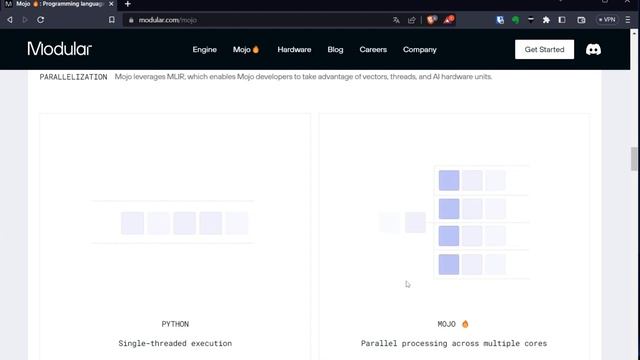Bookmark this page via bookmark icon
This screenshot has width=640, height=360.
111,20
